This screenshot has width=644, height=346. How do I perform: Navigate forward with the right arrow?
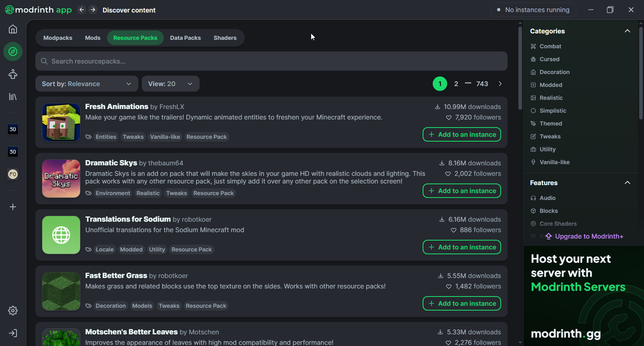[93, 10]
